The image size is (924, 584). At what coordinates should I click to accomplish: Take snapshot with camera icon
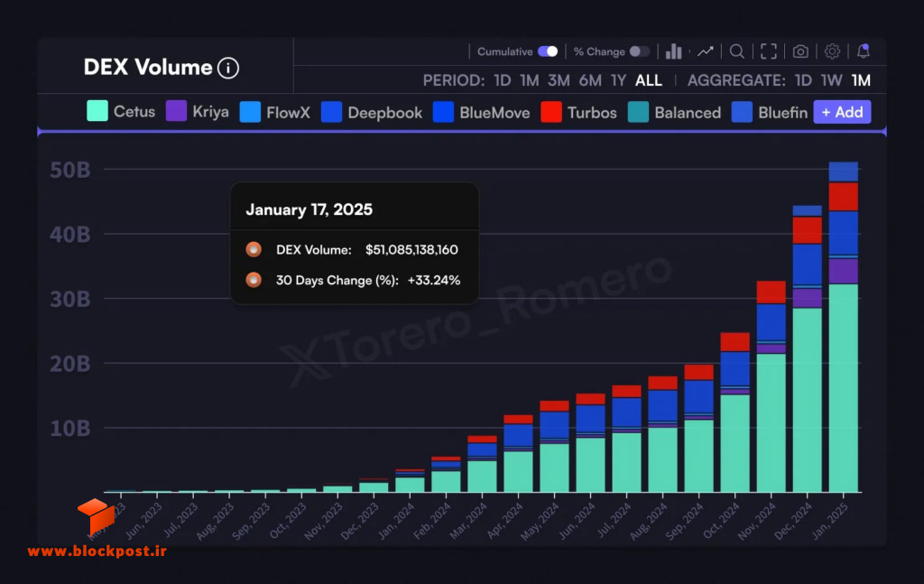pos(800,51)
